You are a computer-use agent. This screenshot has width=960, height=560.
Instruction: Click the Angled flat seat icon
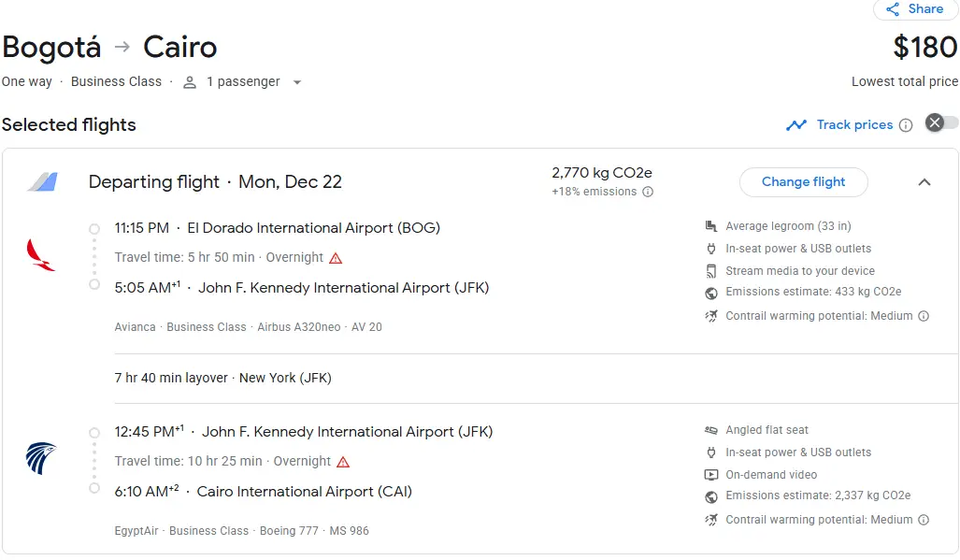(711, 430)
